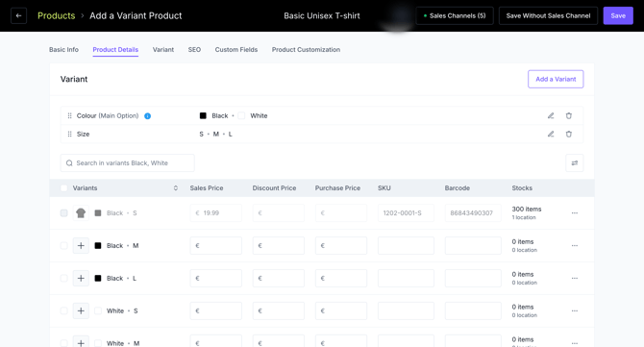Screen dimensions: 644x347
Task: Check the White S variant checkbox
Action: click(x=63, y=310)
